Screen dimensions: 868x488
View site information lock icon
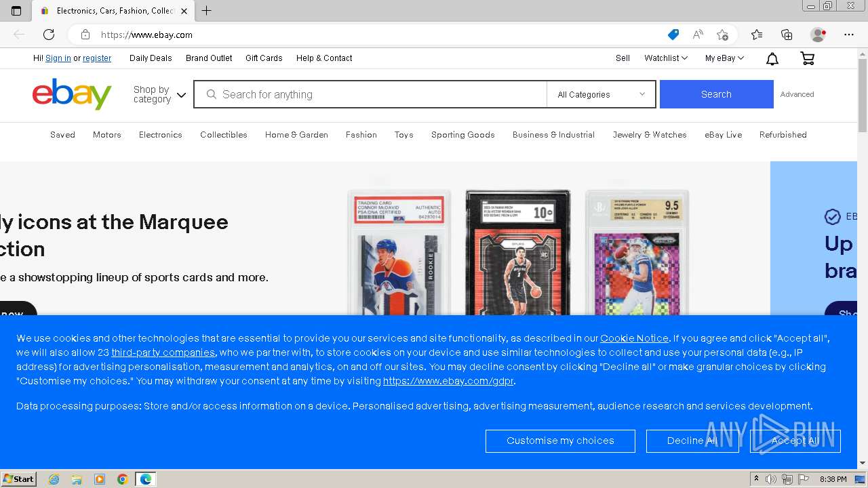pos(85,35)
